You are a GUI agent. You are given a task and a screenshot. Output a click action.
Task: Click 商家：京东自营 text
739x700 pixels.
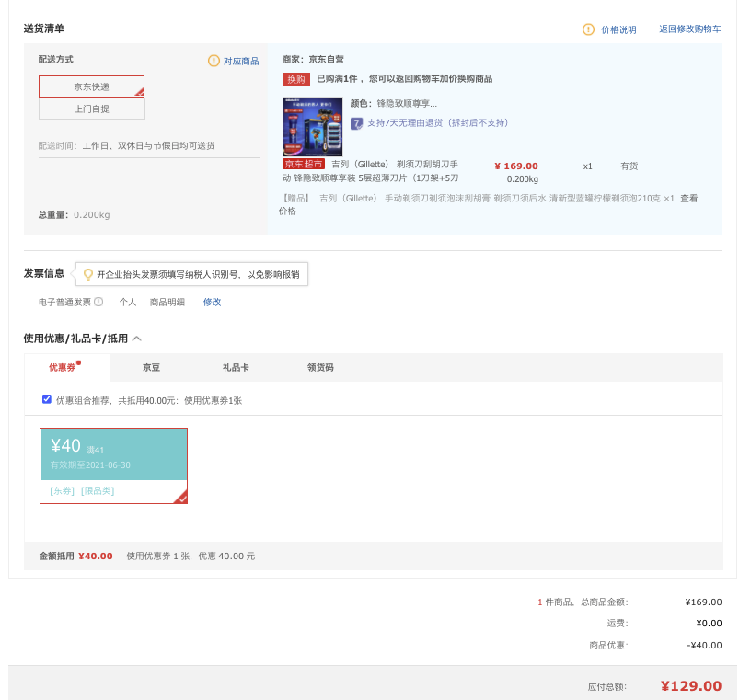313,60
